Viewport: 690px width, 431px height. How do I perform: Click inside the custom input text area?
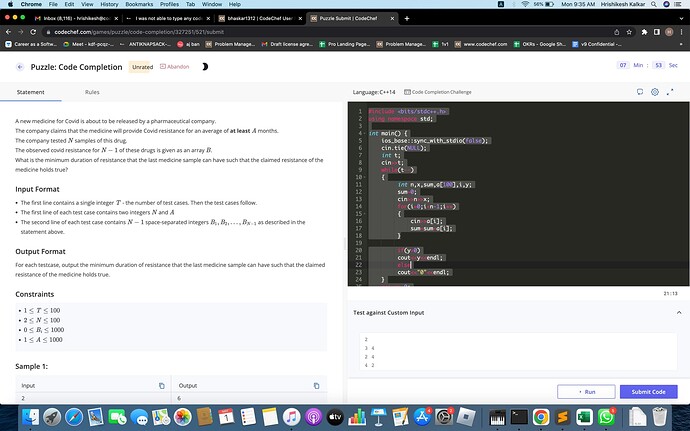click(x=518, y=352)
